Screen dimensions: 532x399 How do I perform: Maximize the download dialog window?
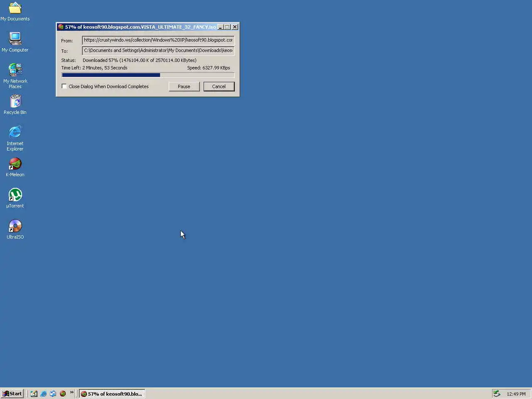tap(227, 27)
